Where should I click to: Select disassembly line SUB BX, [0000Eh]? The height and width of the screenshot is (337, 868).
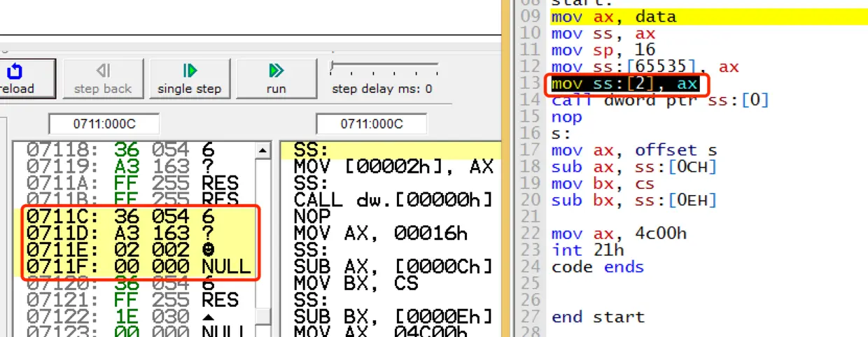click(x=394, y=317)
